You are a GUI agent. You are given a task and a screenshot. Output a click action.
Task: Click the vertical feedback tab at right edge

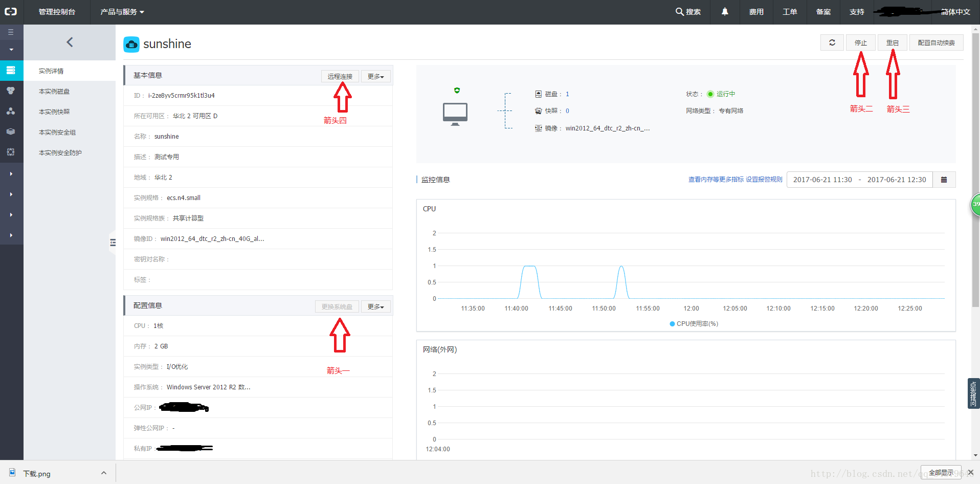(973, 393)
